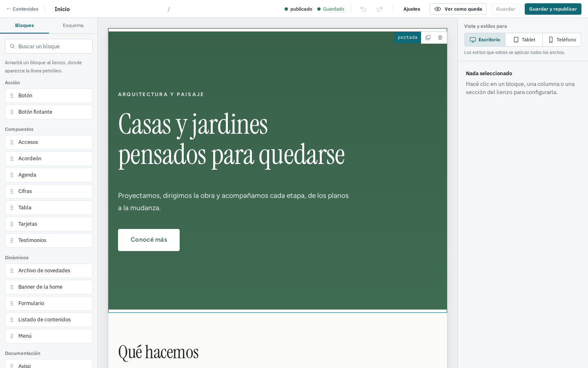Viewport: 588px width, 368px height.
Task: Click the publicado status indicator
Action: 298,9
